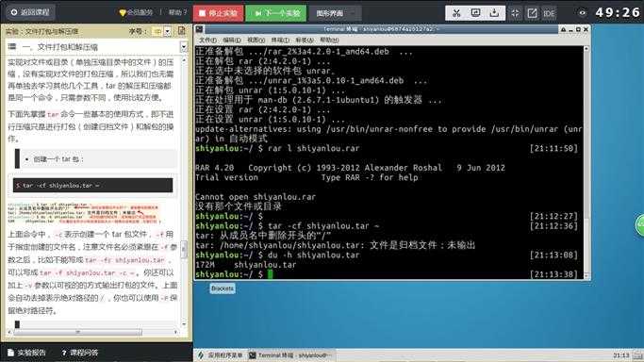Image resolution: width=644 pixels, height=362 pixels.
Task: Click the green floating button at right edge
Action: tap(639, 225)
